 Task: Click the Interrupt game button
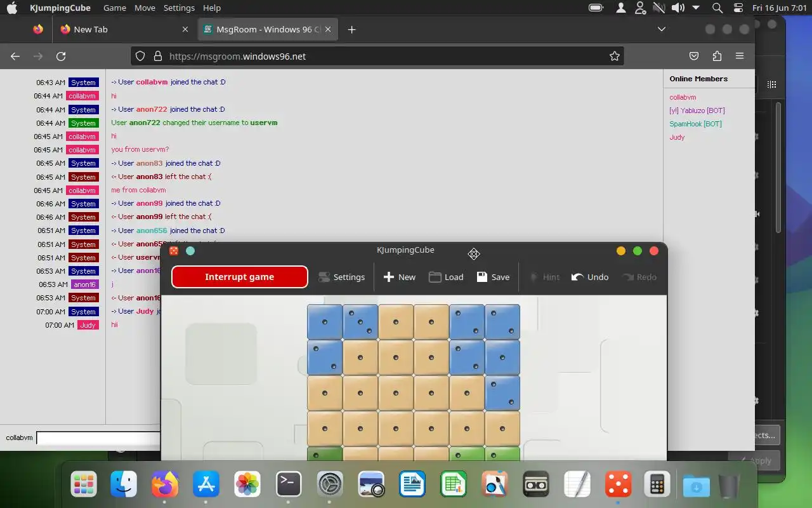[240, 277]
